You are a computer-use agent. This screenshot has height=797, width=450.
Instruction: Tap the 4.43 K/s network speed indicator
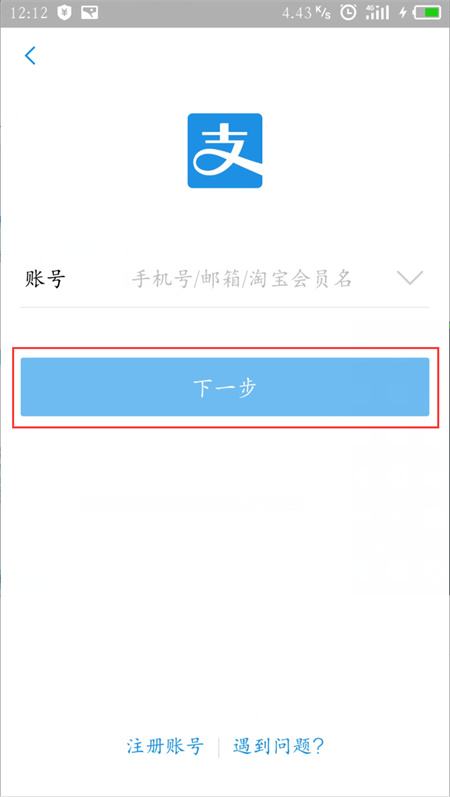click(307, 13)
